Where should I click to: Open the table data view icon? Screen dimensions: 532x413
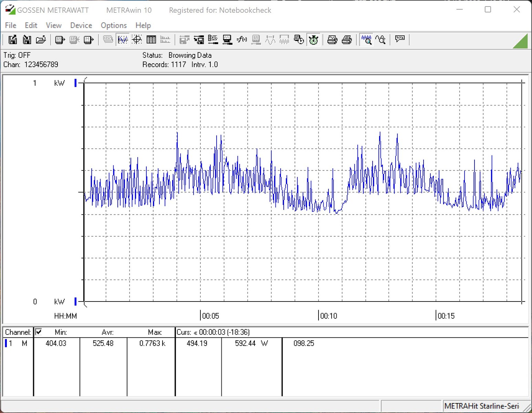pyautogui.click(x=151, y=40)
